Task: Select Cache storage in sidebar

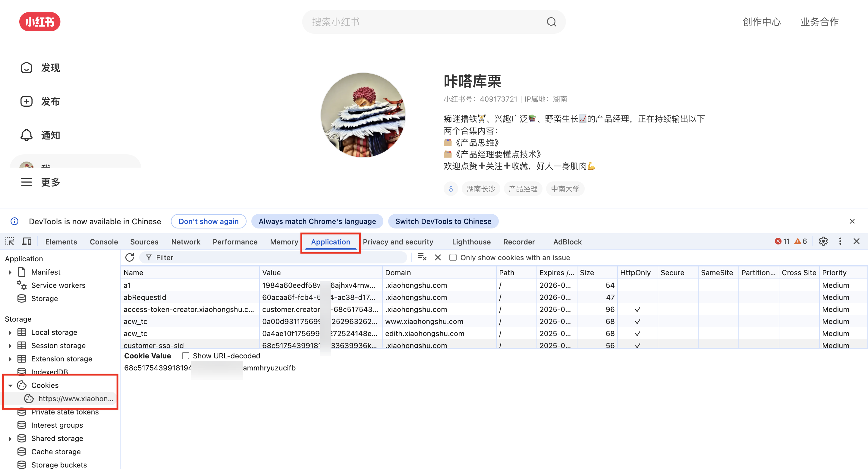Action: coord(55,452)
